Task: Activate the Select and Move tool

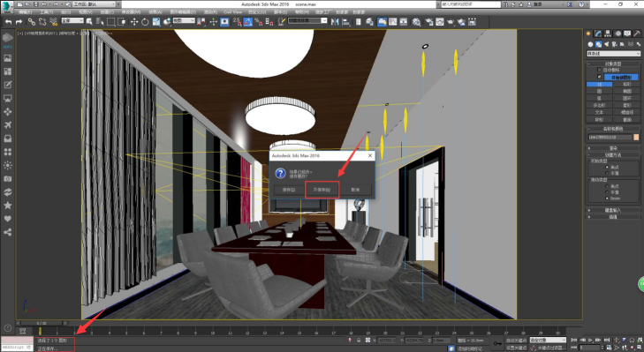Action: click(x=134, y=22)
